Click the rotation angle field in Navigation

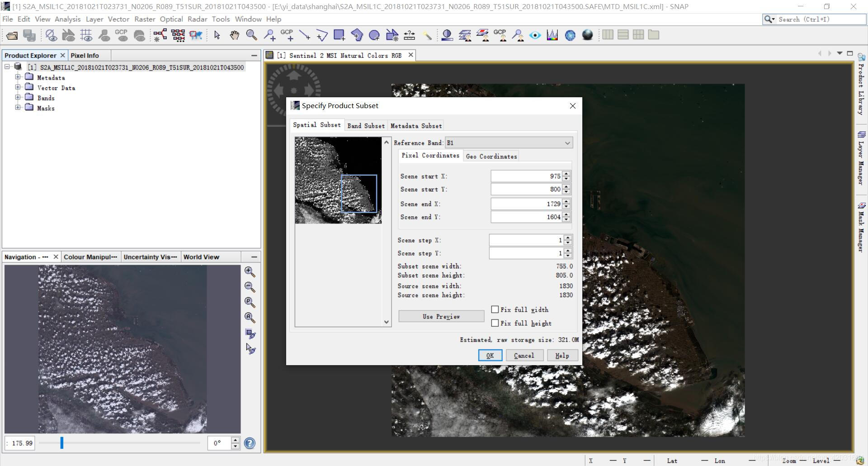220,443
